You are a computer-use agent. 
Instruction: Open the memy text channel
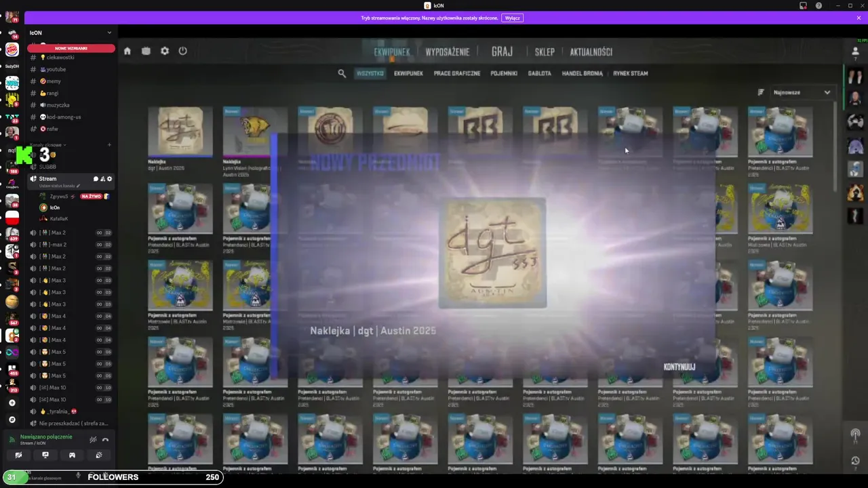coord(71,81)
